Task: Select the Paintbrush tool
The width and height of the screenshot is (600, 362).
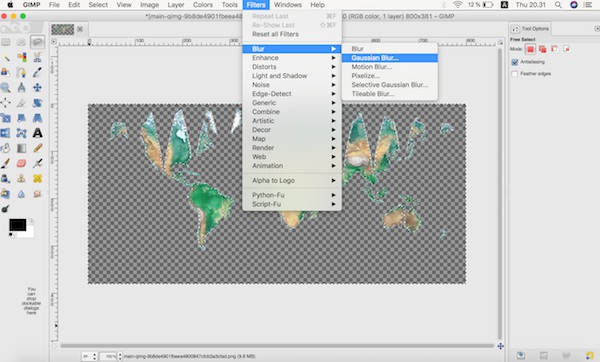Action: pyautogui.click(x=6, y=163)
